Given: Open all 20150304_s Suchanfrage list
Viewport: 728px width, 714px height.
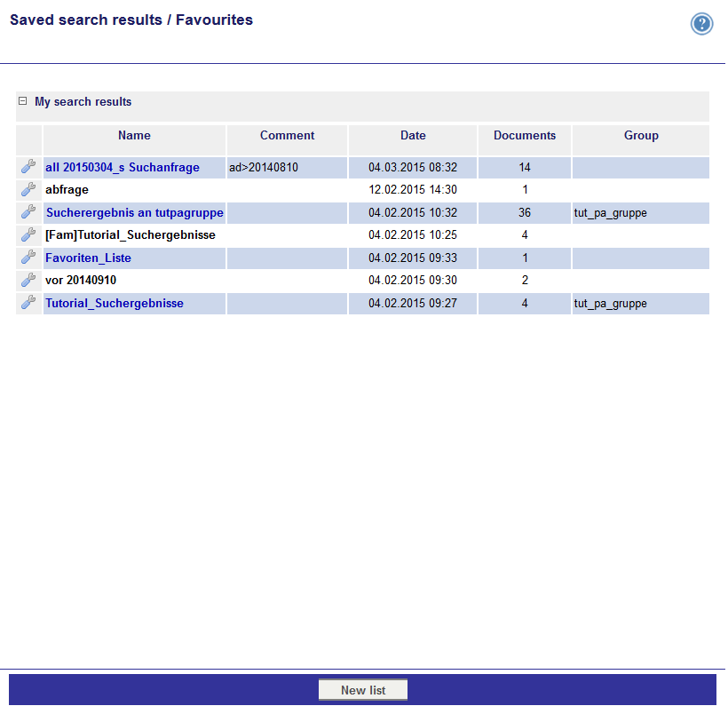Looking at the screenshot, I should [123, 167].
